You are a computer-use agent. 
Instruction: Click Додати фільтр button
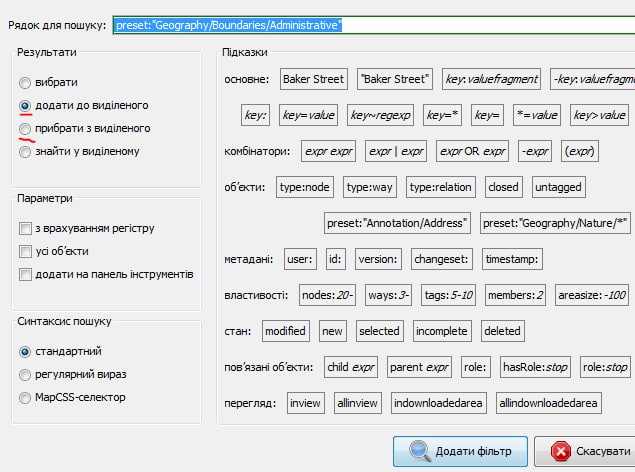tap(460, 451)
